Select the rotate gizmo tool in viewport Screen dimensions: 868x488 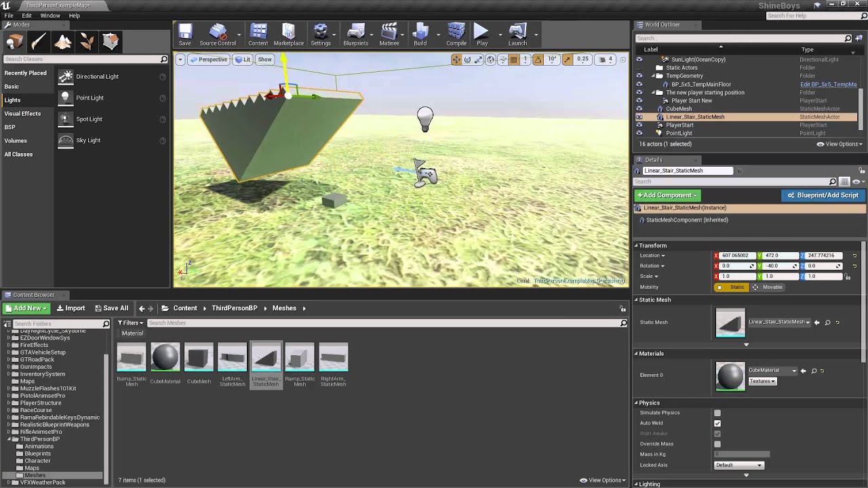click(x=467, y=60)
